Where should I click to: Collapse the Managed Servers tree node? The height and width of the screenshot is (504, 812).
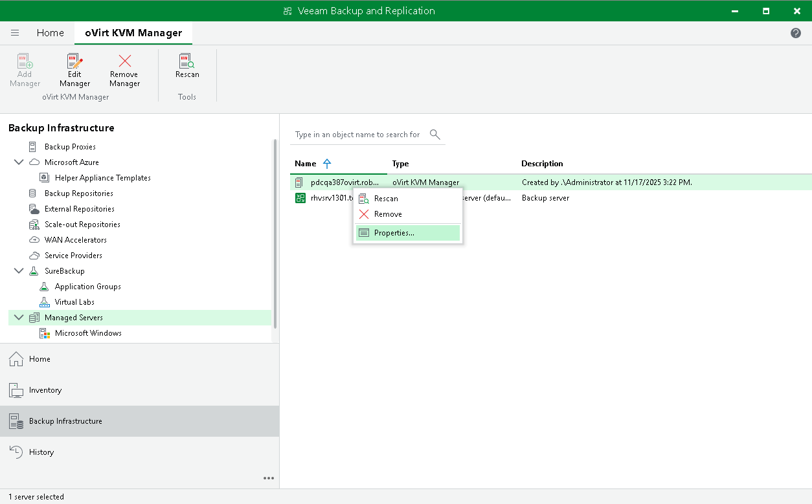[x=18, y=318]
